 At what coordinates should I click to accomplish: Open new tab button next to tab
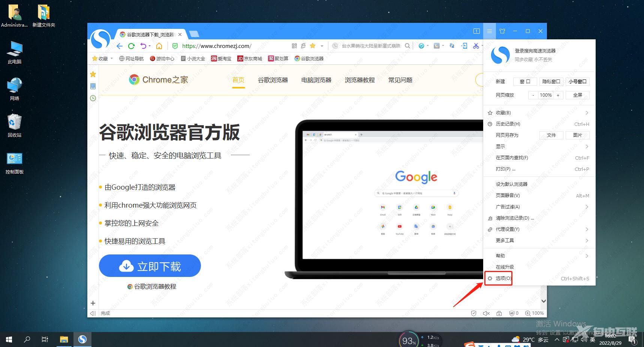(x=194, y=34)
